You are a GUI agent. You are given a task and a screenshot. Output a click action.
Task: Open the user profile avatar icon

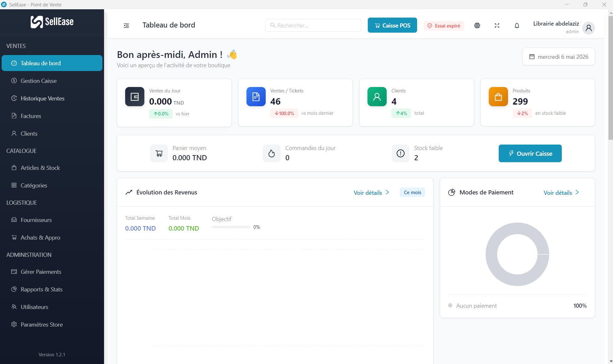click(589, 28)
